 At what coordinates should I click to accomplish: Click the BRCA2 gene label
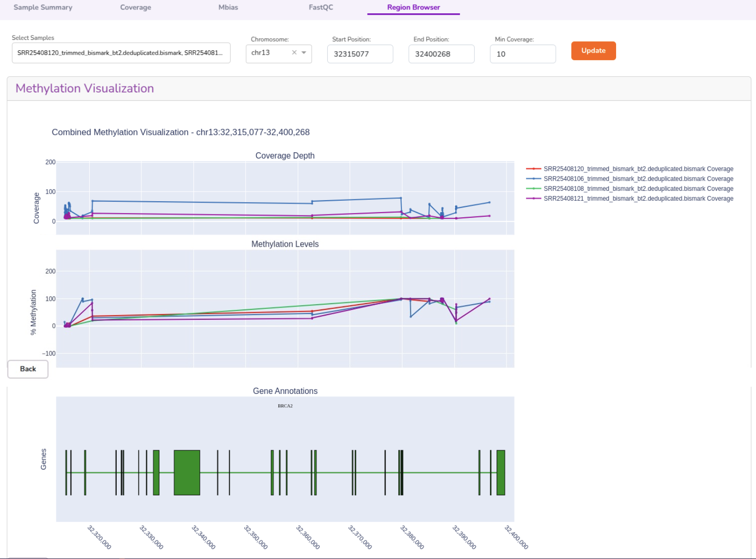[285, 406]
